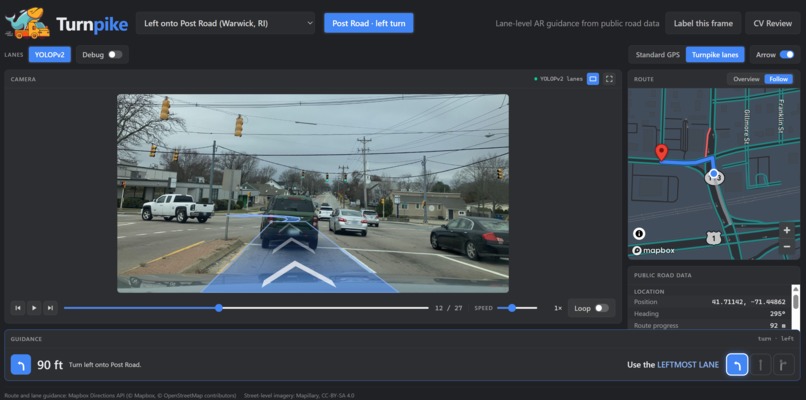
Task: Click the US Route 1 shield on map
Action: tap(713, 238)
